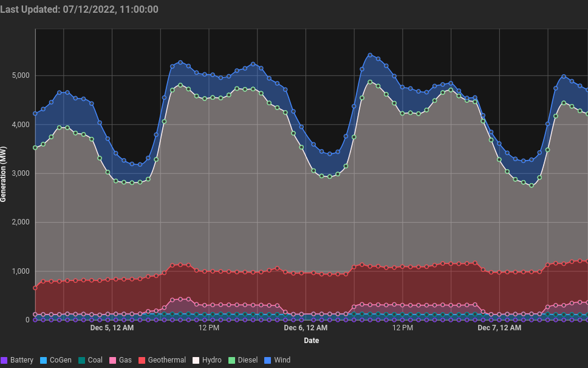Click the Hydro legend icon
The width and height of the screenshot is (588, 368).
pos(194,360)
